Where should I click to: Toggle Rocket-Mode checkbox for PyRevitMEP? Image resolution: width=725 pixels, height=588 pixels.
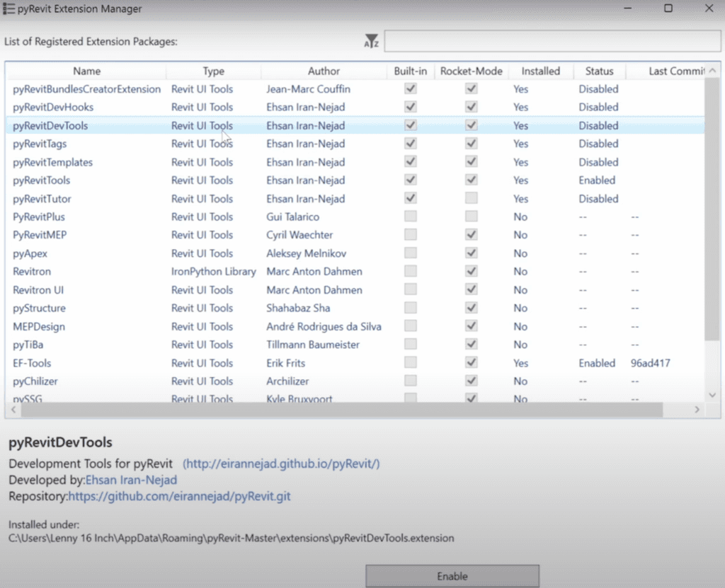coord(471,235)
